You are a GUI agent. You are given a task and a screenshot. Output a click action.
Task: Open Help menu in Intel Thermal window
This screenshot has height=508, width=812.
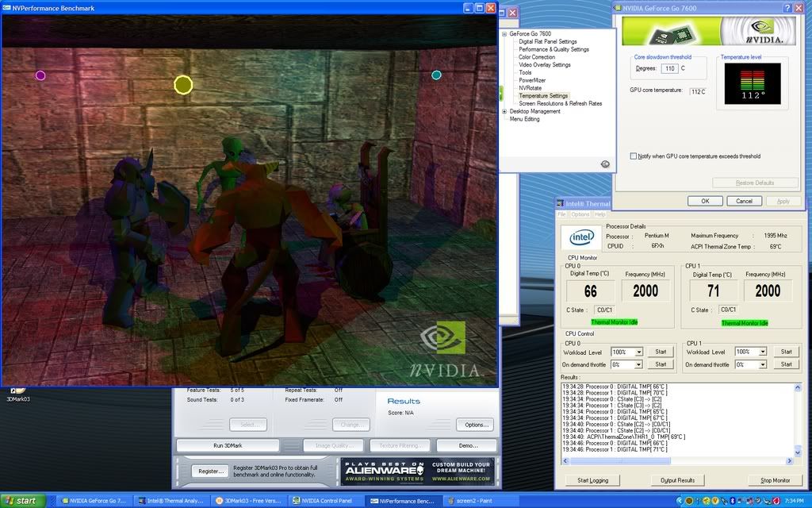[599, 214]
